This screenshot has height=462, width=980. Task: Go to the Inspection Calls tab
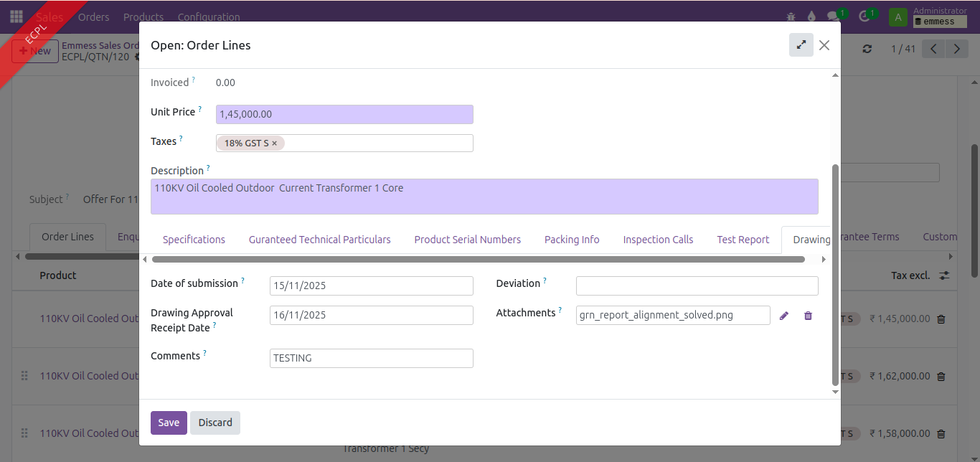(658, 240)
